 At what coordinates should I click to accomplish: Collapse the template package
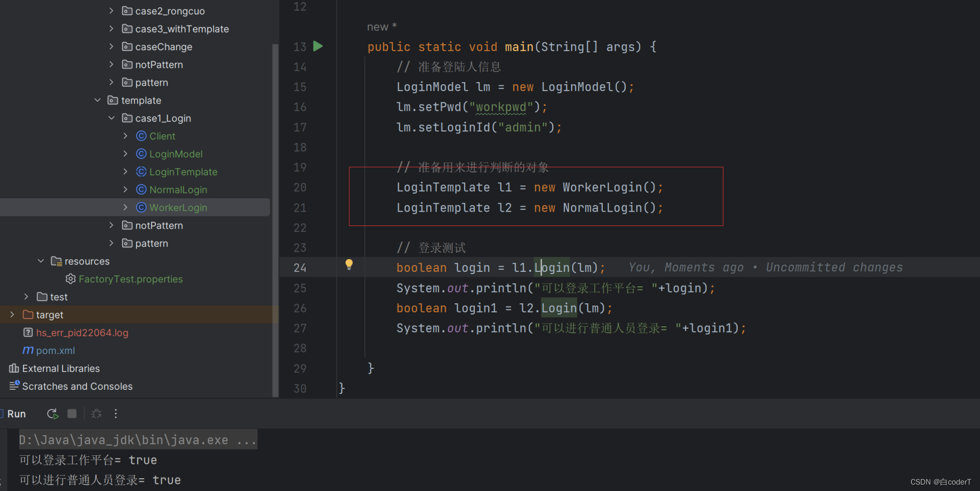pyautogui.click(x=97, y=100)
